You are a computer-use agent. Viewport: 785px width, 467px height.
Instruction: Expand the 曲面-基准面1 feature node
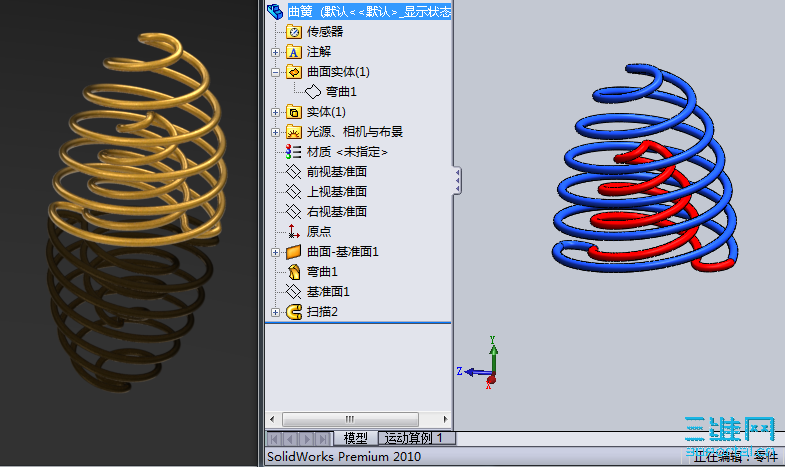[x=275, y=252]
